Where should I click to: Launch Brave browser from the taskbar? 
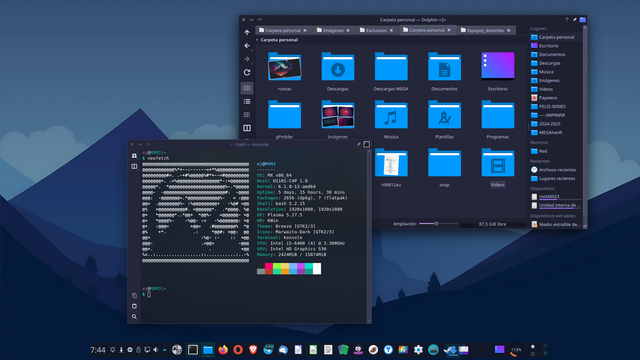(253, 350)
